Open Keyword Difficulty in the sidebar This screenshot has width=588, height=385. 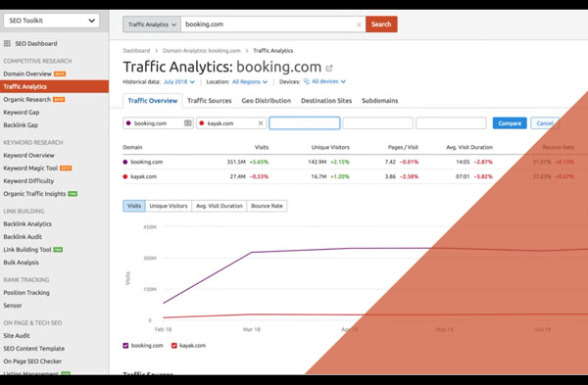tap(28, 180)
